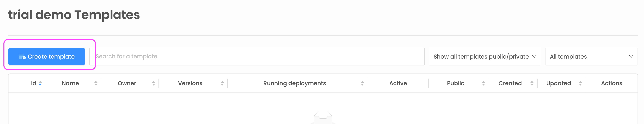644x124 pixels.
Task: Sort by Name using its sort arrows
Action: point(96,83)
